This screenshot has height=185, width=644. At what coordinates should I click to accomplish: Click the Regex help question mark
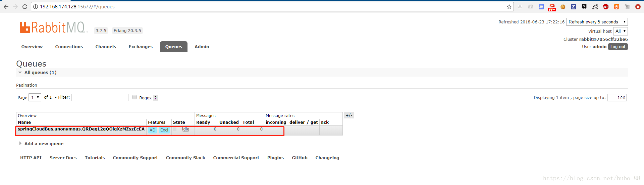tap(155, 98)
